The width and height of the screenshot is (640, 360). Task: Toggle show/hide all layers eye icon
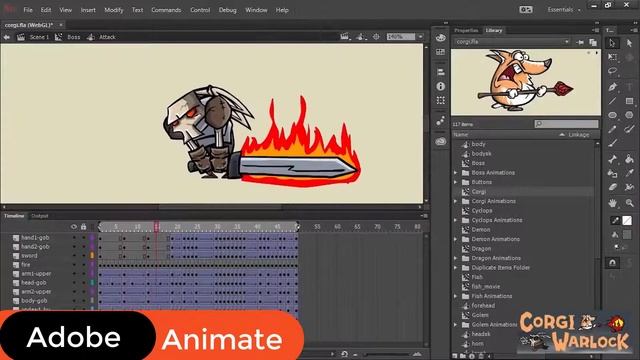point(74,227)
